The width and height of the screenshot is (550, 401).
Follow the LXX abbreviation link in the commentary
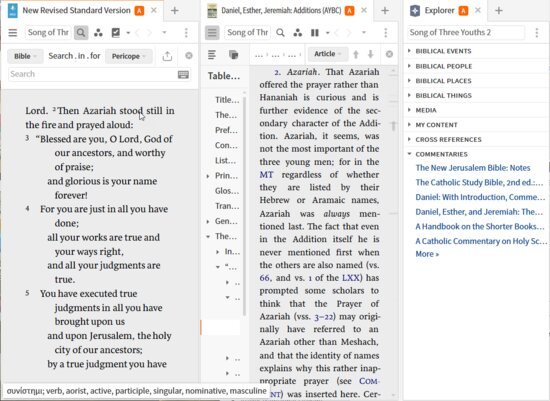click(x=350, y=278)
